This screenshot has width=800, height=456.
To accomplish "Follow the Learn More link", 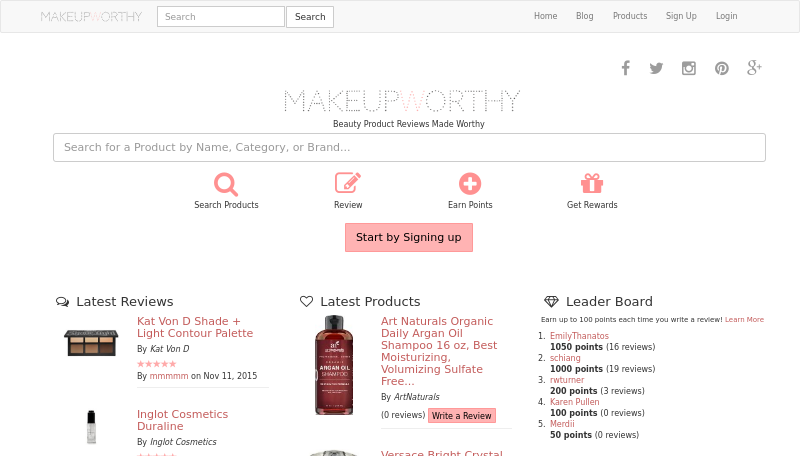I will (x=744, y=319).
